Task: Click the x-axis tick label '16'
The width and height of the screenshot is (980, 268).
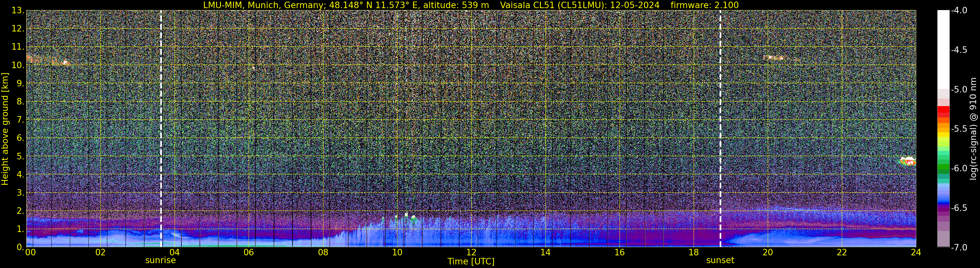Action: click(619, 252)
